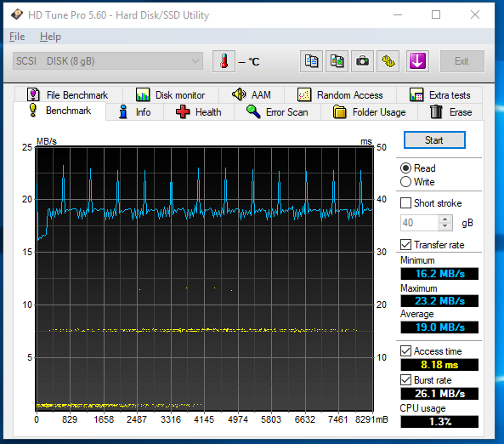Enable the Short stroke checkbox
This screenshot has height=444, width=504.
tap(405, 203)
